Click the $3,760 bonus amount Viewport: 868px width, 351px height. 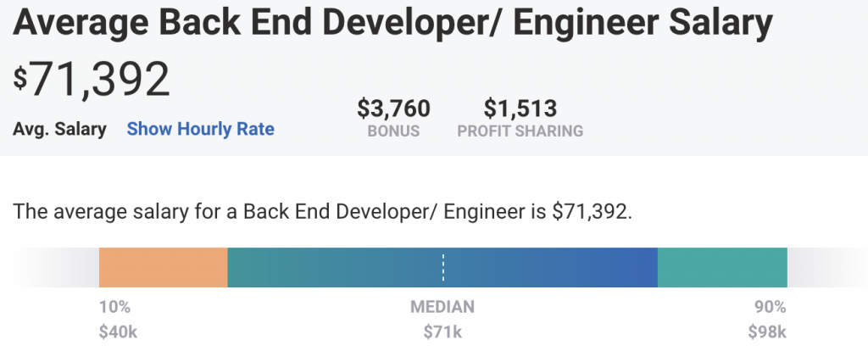tap(393, 109)
